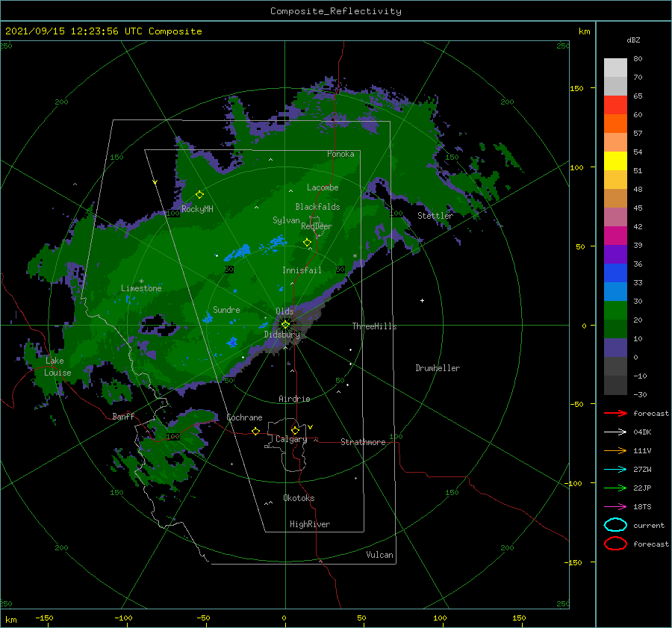672x628 pixels.
Task: Click the Sylvan label on map
Action: point(286,220)
